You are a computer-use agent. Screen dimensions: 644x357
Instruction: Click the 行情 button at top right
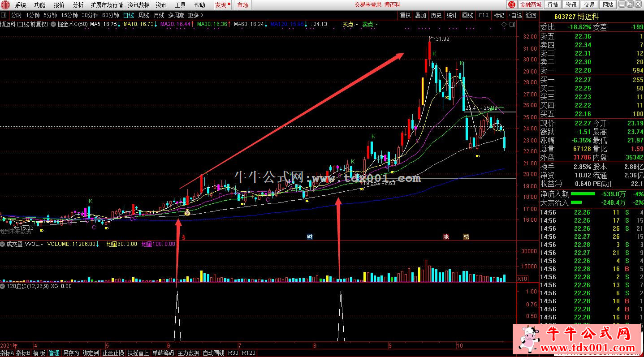coord(553,5)
